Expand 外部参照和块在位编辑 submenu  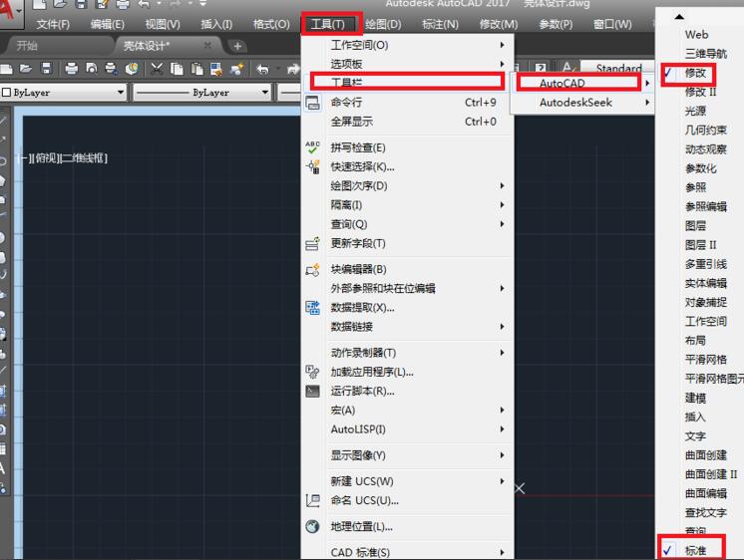point(407,289)
